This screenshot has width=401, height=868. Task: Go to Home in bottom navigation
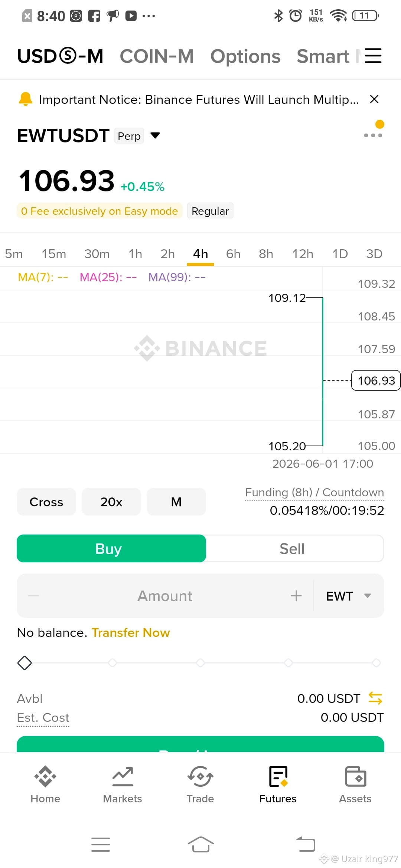point(45,785)
